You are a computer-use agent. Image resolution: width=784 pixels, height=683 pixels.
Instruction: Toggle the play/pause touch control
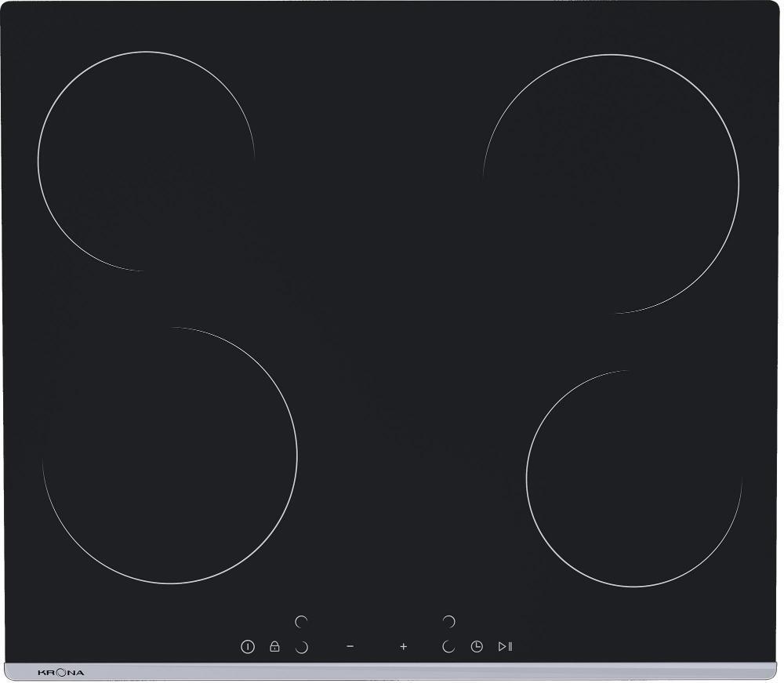coord(505,647)
